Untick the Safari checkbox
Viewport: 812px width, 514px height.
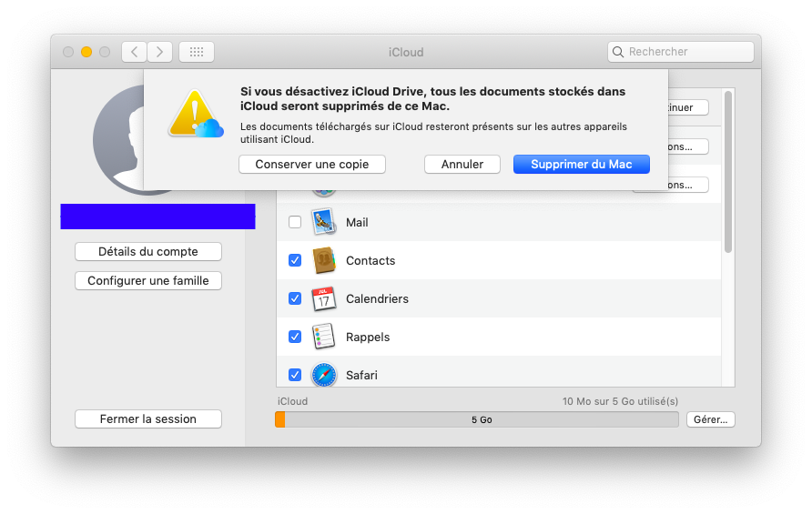pos(295,375)
